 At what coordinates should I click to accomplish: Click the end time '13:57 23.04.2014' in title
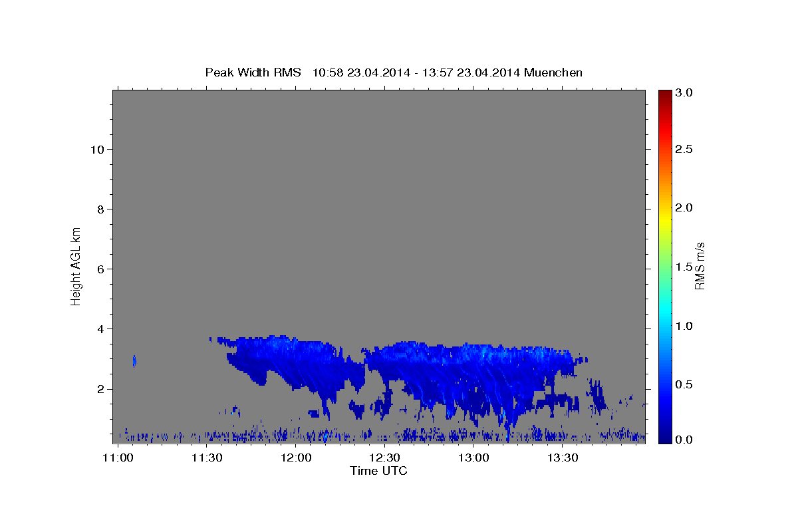click(470, 72)
